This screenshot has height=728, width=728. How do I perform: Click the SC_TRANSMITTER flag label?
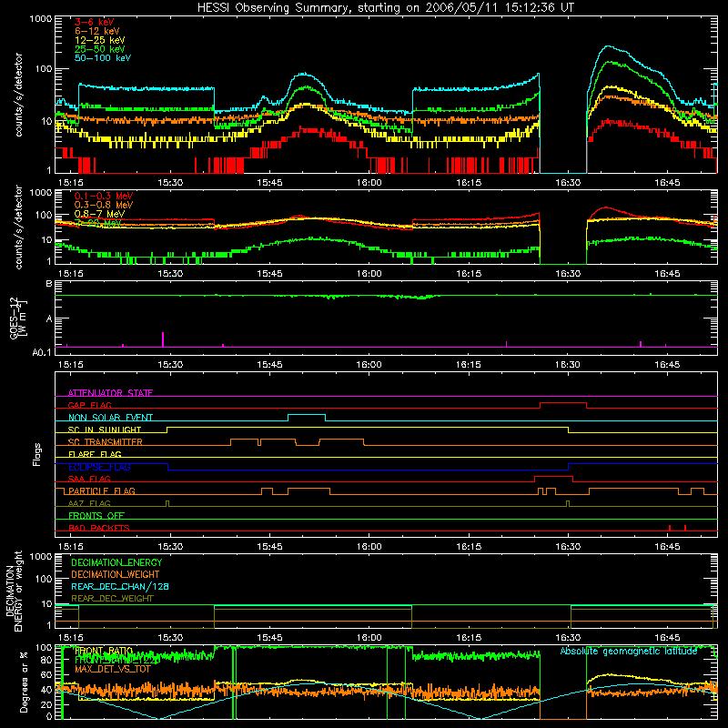pyautogui.click(x=105, y=442)
